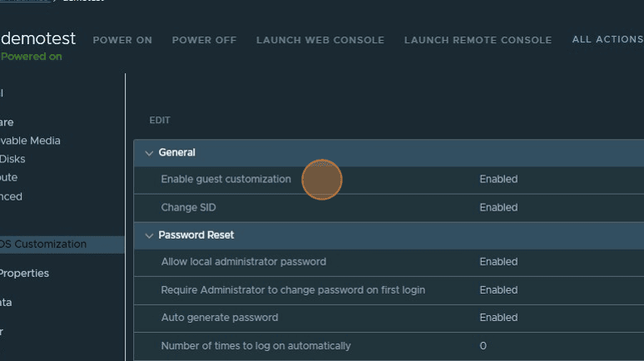644x361 pixels.
Task: Open the Guest Properties sidebar item
Action: (24, 273)
